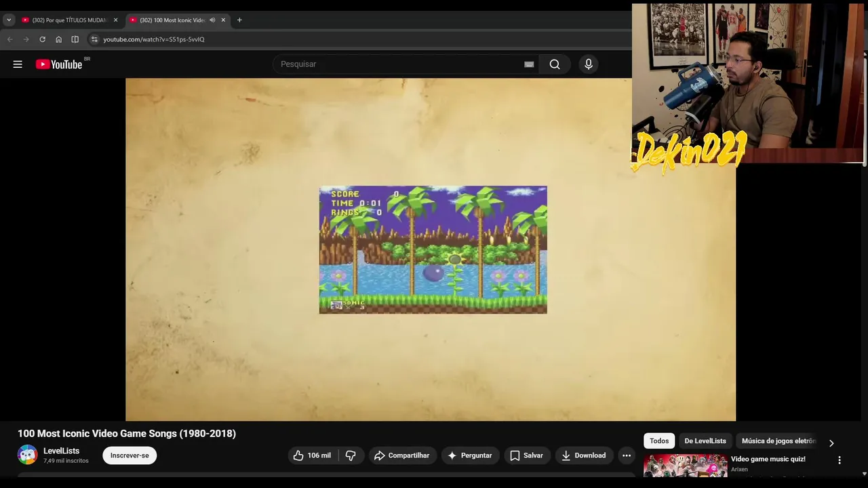Open 'Video game music quiz!' title link

[768, 459]
